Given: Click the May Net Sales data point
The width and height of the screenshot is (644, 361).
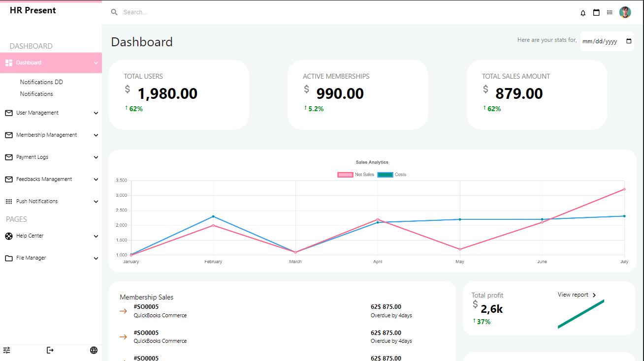Looking at the screenshot, I should [460, 249].
